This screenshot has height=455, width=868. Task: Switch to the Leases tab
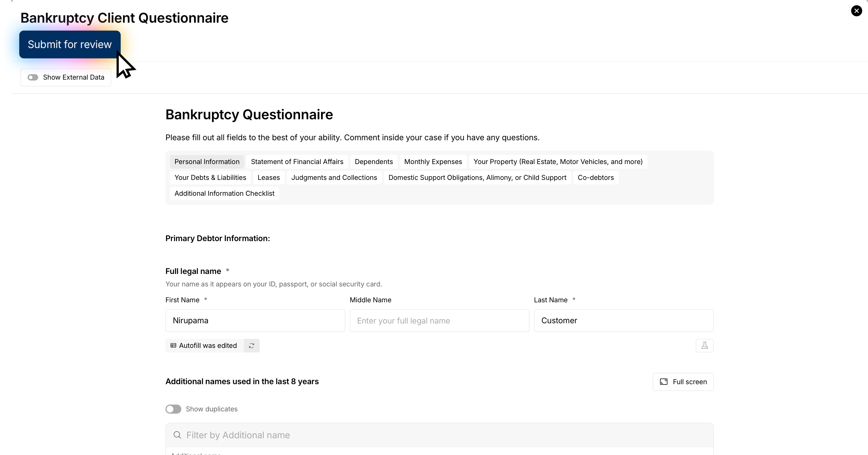(x=269, y=178)
